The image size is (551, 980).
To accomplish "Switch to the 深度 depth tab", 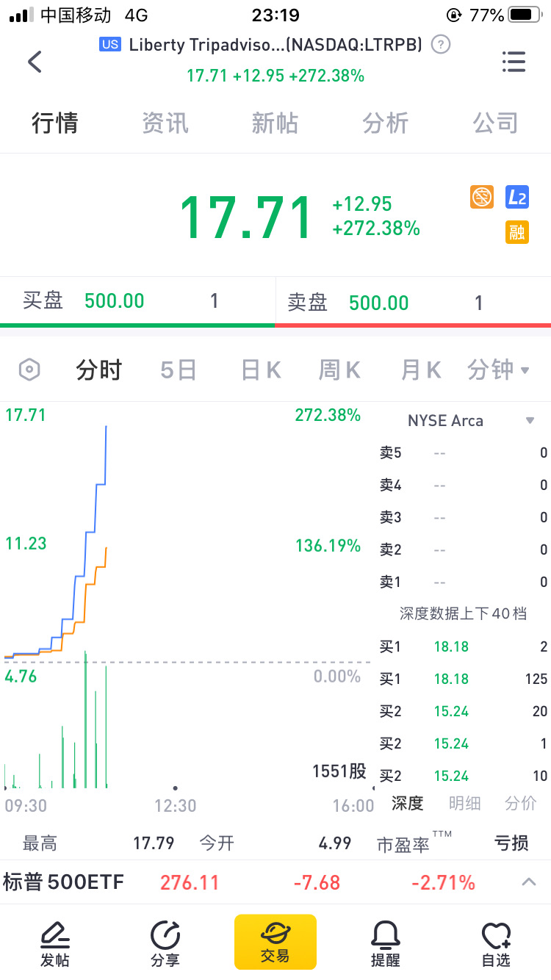I will pos(407,803).
